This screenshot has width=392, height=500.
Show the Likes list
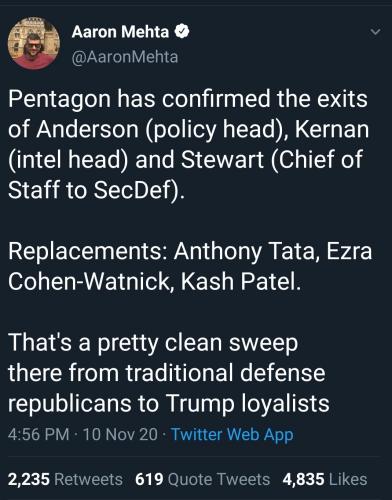[x=348, y=479]
